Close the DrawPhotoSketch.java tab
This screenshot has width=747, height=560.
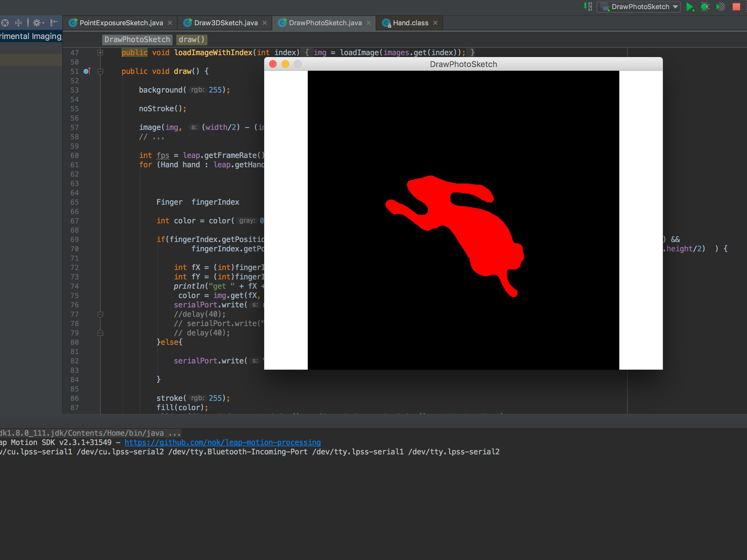coord(369,23)
